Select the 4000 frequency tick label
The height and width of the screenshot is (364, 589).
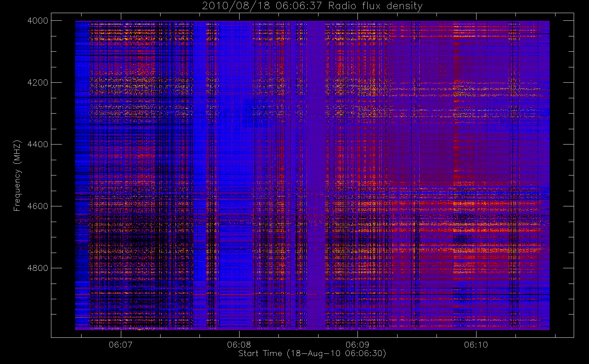pyautogui.click(x=38, y=21)
